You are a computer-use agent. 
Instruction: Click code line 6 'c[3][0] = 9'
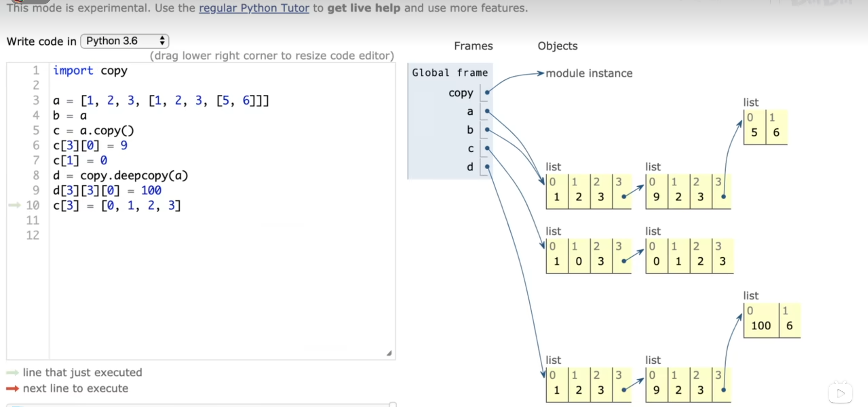click(90, 146)
